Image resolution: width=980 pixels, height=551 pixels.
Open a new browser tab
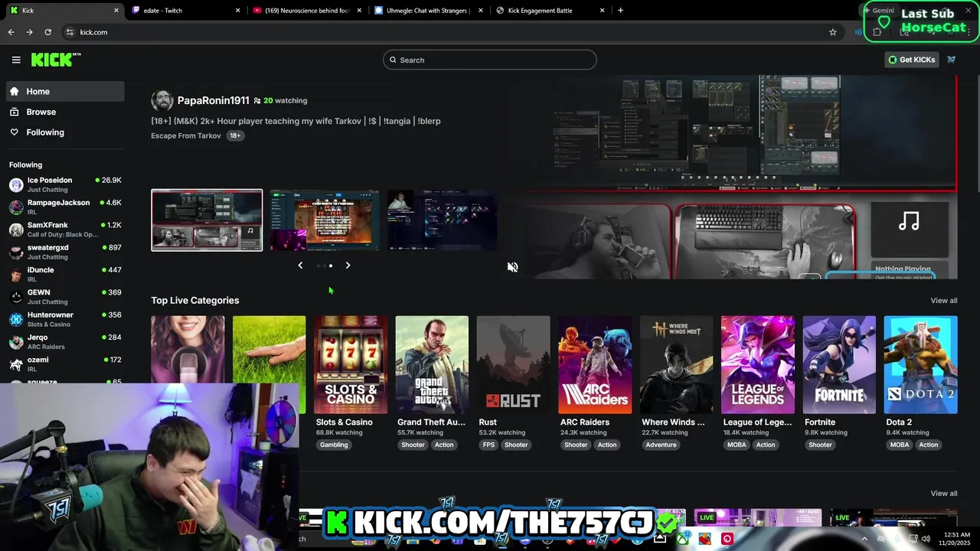pyautogui.click(x=620, y=11)
